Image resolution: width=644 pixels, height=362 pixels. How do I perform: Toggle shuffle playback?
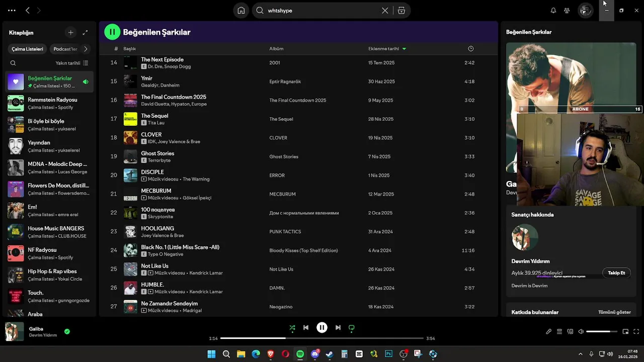point(292,327)
